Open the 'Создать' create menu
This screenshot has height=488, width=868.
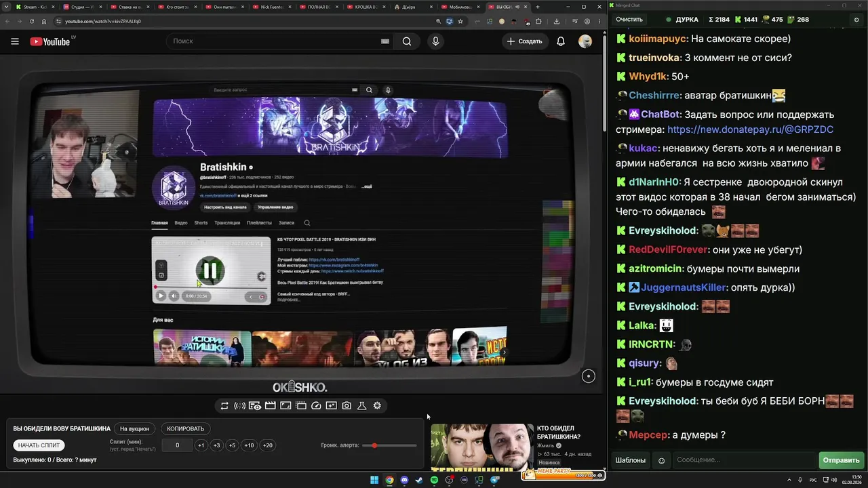point(525,41)
